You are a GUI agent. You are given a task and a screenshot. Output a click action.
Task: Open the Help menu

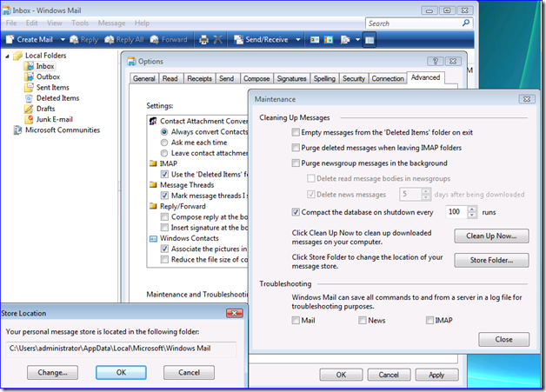tap(142, 23)
